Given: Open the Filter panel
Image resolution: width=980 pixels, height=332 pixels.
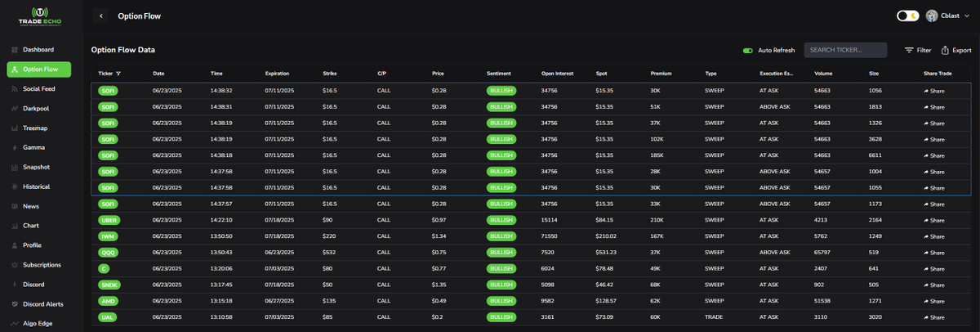Looking at the screenshot, I should 918,50.
